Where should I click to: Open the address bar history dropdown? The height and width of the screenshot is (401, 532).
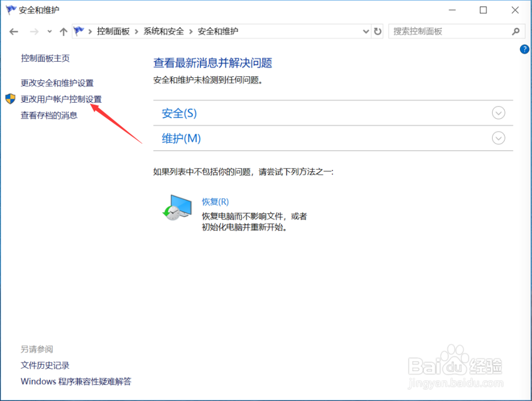pos(365,31)
